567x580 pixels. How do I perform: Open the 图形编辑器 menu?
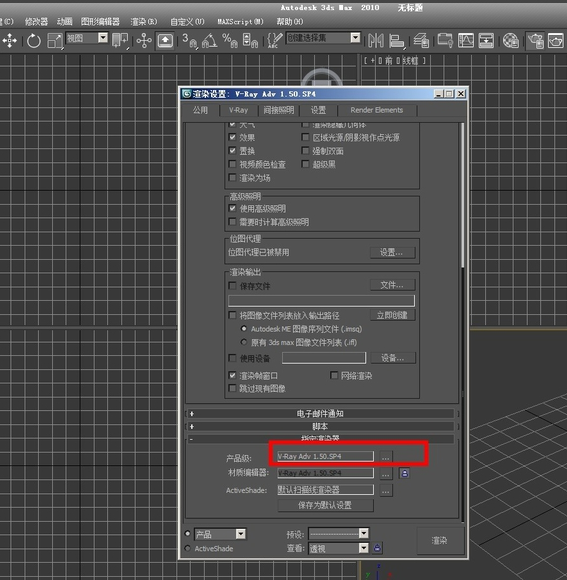[100, 22]
